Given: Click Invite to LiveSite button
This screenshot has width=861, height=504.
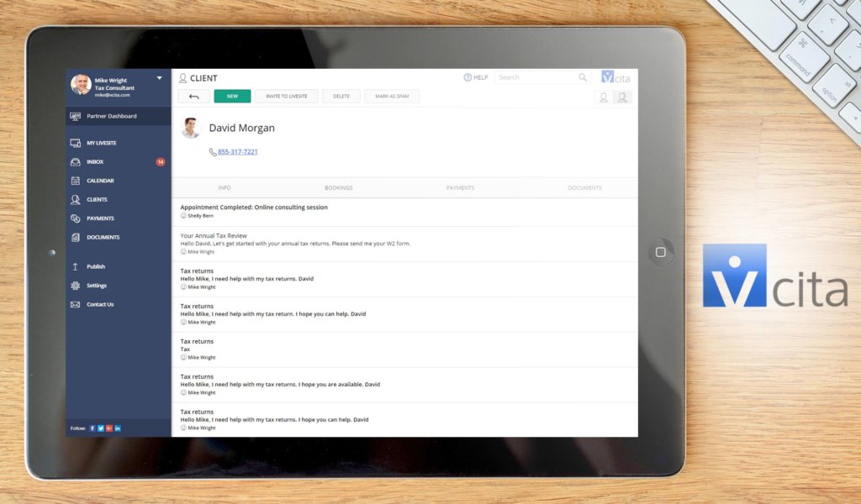Looking at the screenshot, I should pos(287,97).
